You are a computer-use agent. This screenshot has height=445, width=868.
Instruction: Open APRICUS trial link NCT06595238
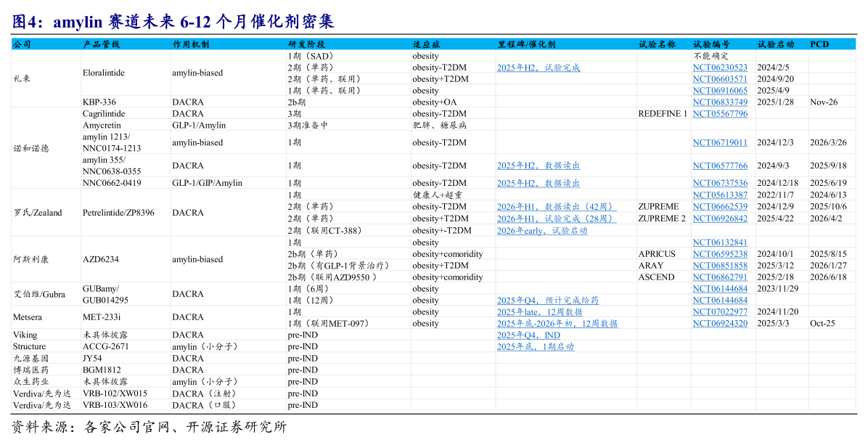click(720, 254)
